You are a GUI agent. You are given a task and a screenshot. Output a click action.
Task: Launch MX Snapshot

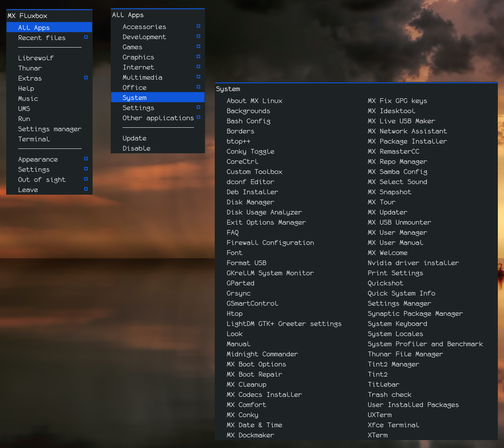click(x=389, y=192)
